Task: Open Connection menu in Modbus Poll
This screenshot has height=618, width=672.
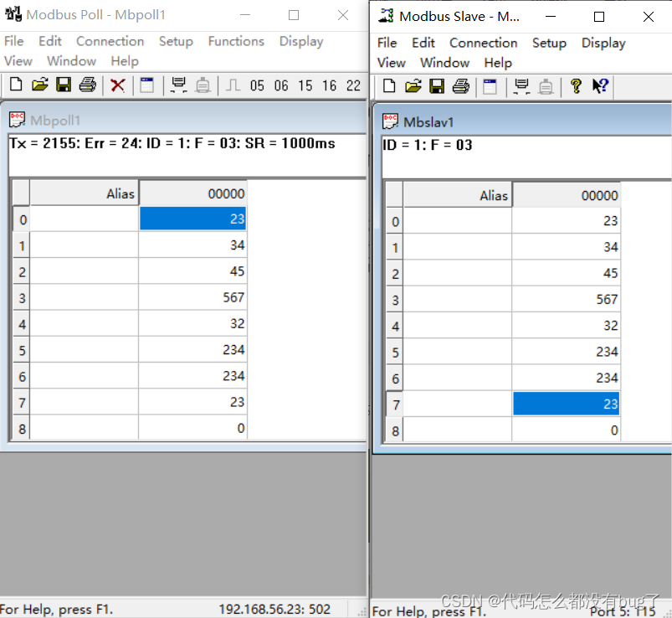Action: (x=110, y=41)
